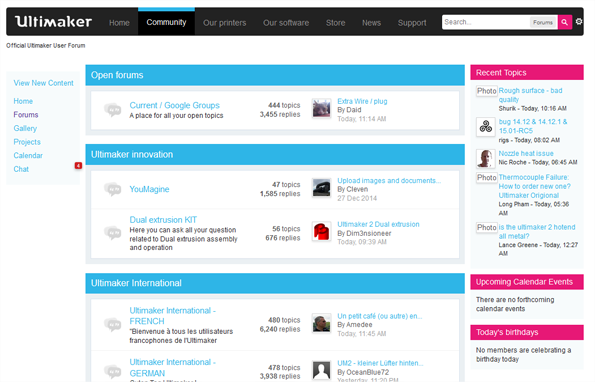Open the YouMagine forum
Screen dimensions: 595x382
(x=150, y=189)
